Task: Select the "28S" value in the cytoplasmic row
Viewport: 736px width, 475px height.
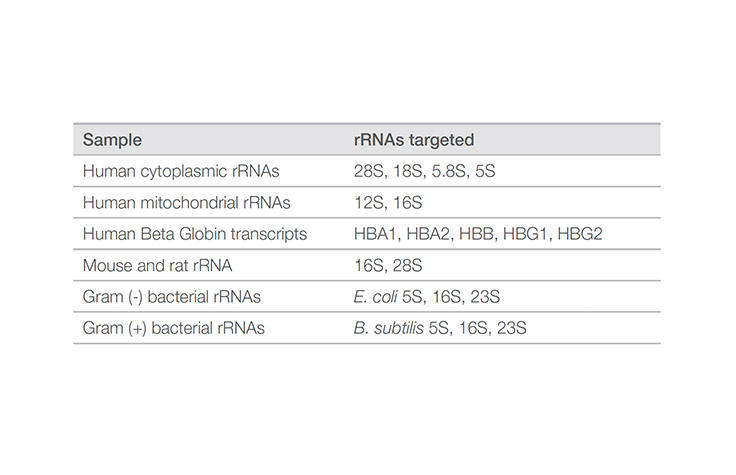Action: pyautogui.click(x=367, y=171)
